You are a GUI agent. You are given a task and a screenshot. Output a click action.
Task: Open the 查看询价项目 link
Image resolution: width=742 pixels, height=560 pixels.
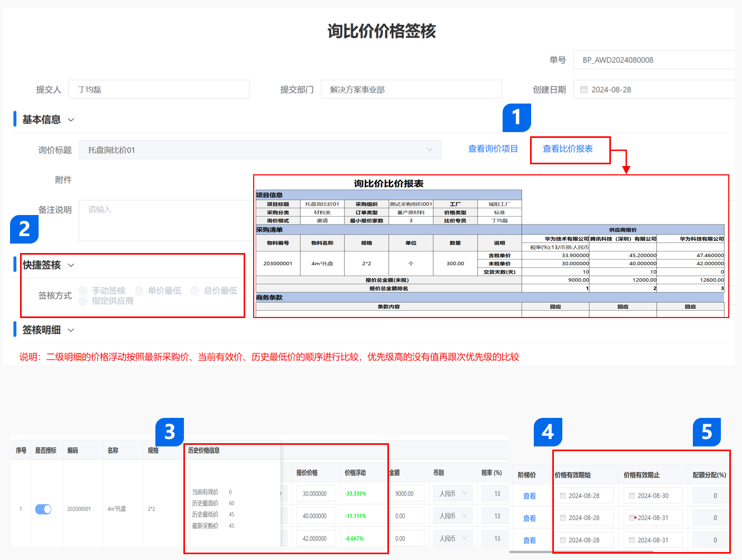coord(493,149)
